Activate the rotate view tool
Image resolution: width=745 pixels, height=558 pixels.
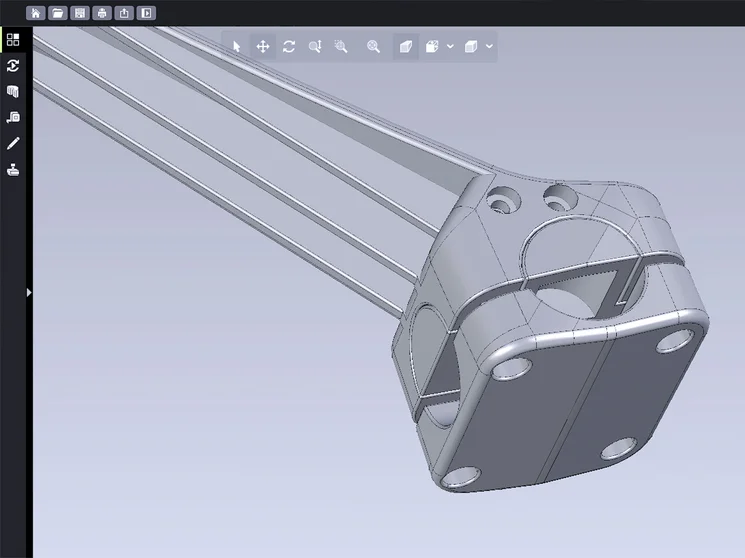[289, 47]
